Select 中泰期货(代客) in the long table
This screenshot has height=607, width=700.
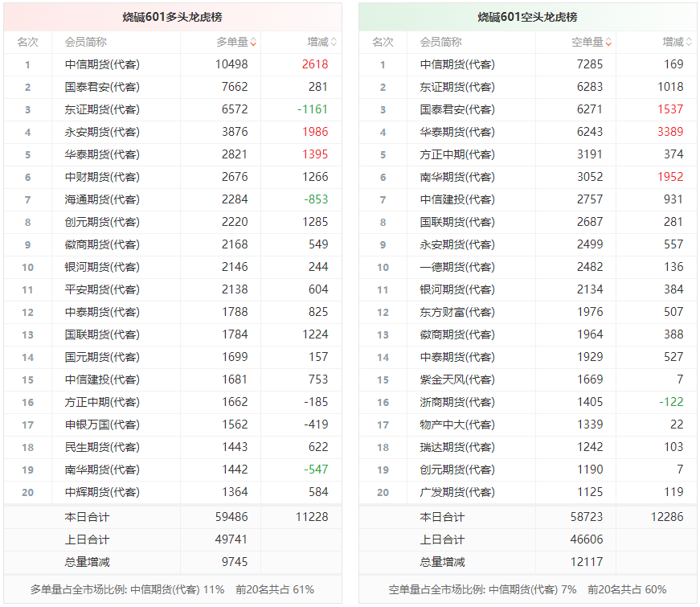pos(102,312)
